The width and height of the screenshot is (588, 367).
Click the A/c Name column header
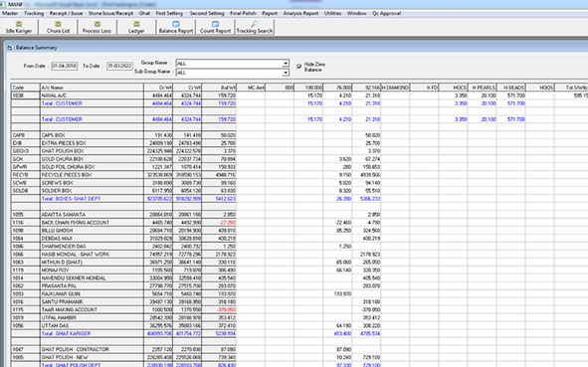pyautogui.click(x=92, y=88)
